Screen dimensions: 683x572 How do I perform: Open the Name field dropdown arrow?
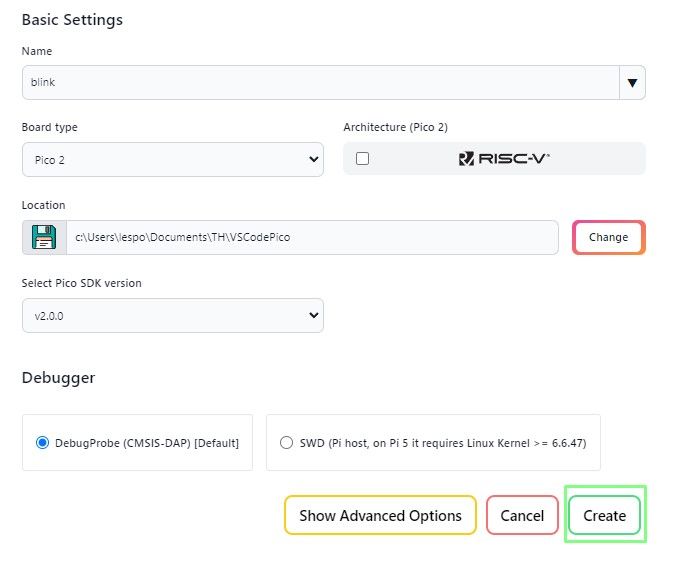click(x=632, y=82)
